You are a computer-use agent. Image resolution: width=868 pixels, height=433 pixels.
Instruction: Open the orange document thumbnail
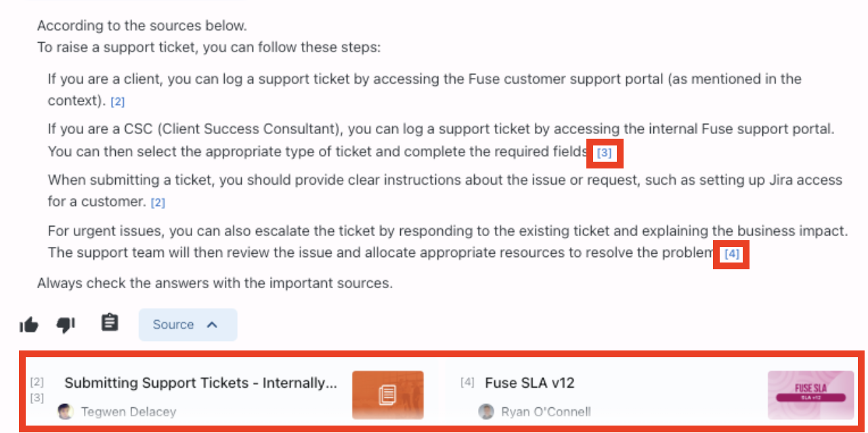pos(387,395)
